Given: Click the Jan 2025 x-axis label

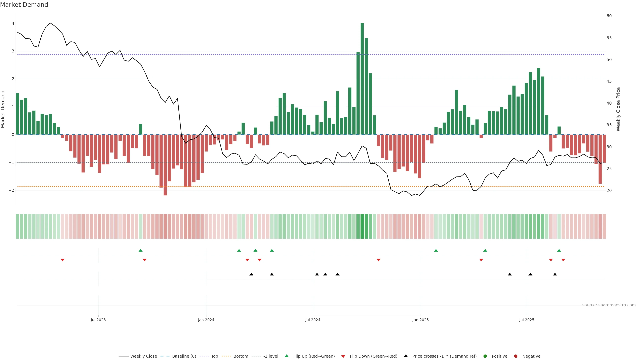Looking at the screenshot, I should 420,320.
